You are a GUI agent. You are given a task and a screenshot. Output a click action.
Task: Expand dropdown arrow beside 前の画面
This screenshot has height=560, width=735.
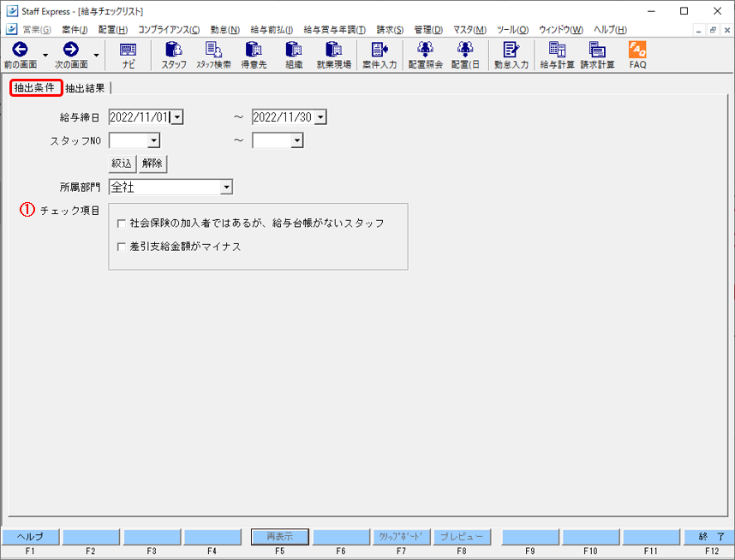click(x=45, y=56)
